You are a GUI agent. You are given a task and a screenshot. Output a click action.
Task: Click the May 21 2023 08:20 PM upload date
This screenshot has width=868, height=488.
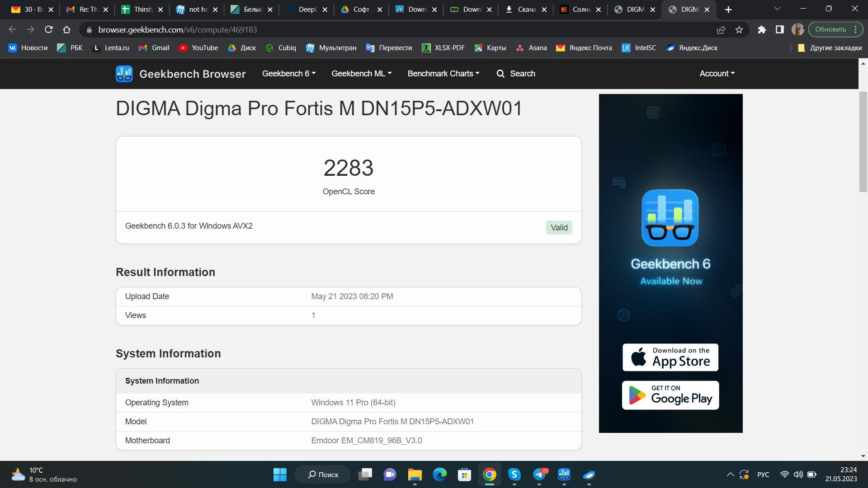click(x=352, y=296)
